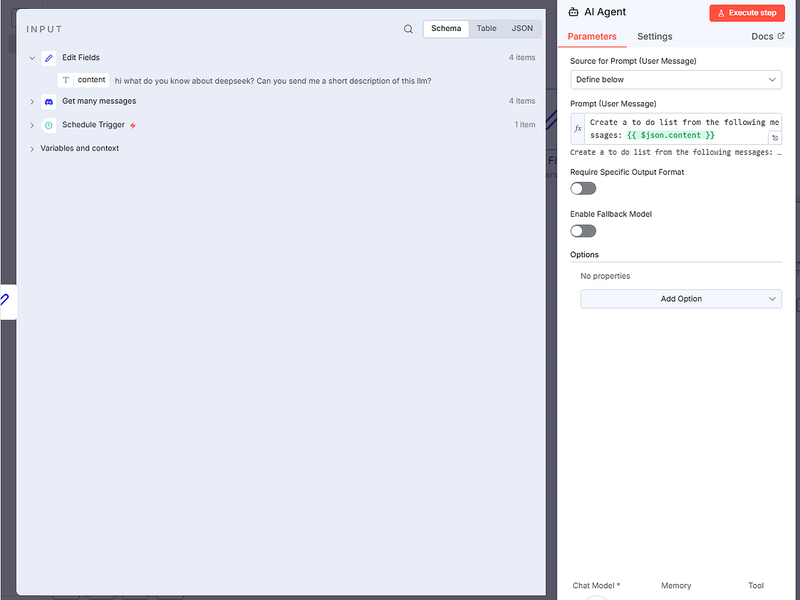Click the external link icon beside Docs
The height and width of the screenshot is (600, 800).
[x=781, y=36]
